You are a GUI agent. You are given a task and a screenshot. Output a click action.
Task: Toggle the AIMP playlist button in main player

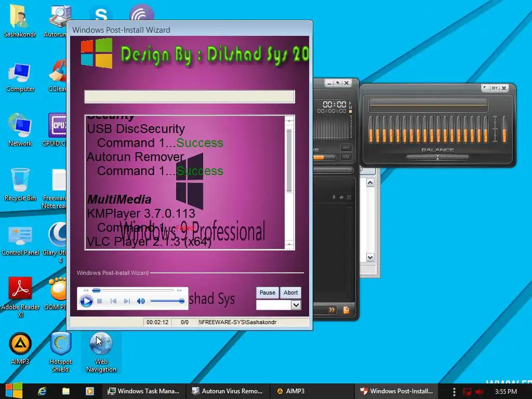coord(346,156)
